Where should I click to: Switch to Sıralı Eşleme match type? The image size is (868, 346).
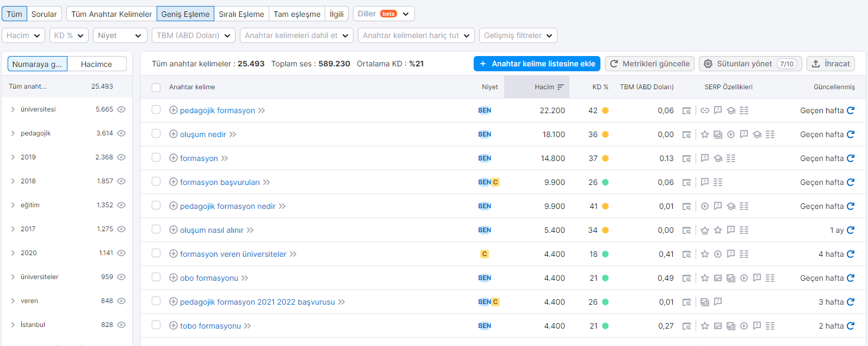pyautogui.click(x=241, y=14)
